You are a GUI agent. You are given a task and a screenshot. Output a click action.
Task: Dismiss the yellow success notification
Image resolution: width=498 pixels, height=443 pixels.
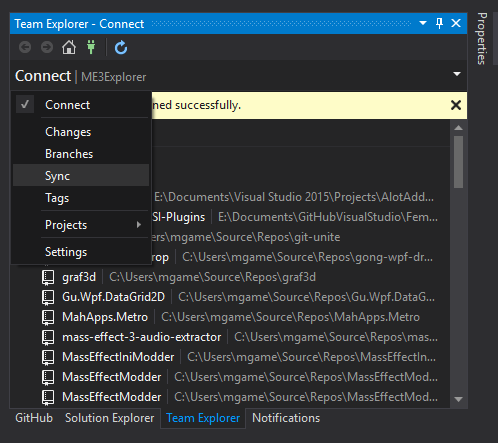pyautogui.click(x=456, y=105)
